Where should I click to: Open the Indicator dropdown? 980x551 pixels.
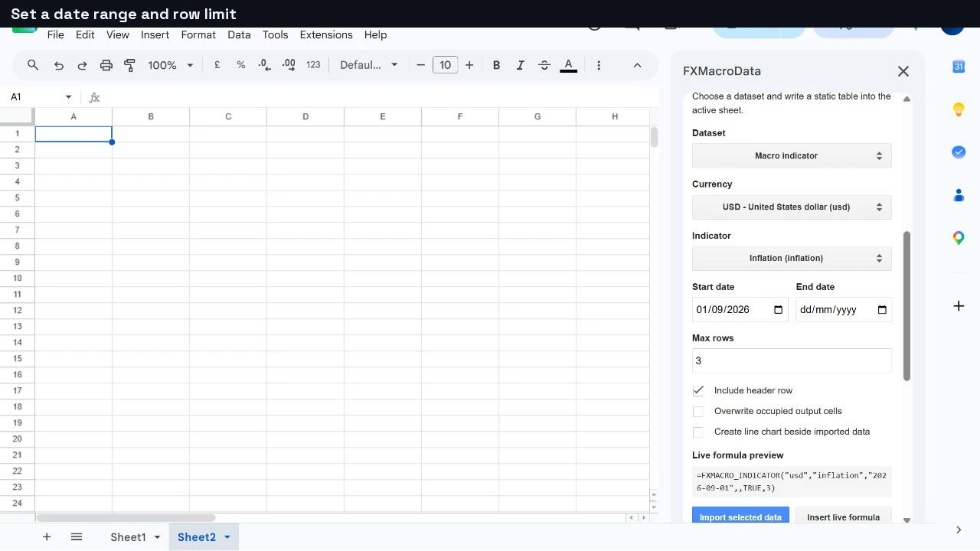792,258
